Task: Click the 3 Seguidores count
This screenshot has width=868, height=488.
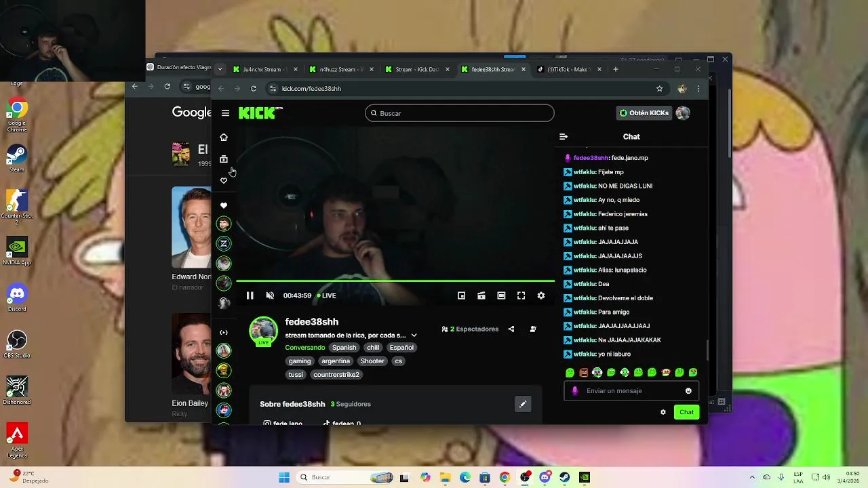Action: (x=351, y=404)
